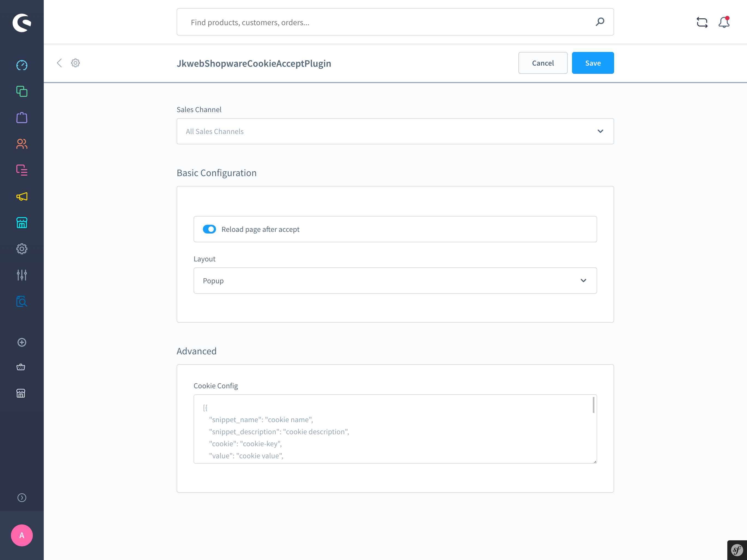Screen dimensions: 747x560
Task: Click the "value": "cookie value" line
Action: [x=246, y=456]
